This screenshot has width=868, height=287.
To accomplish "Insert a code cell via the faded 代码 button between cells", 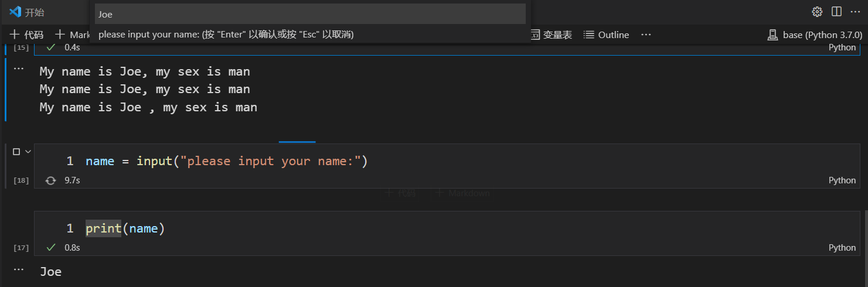I will click(401, 193).
